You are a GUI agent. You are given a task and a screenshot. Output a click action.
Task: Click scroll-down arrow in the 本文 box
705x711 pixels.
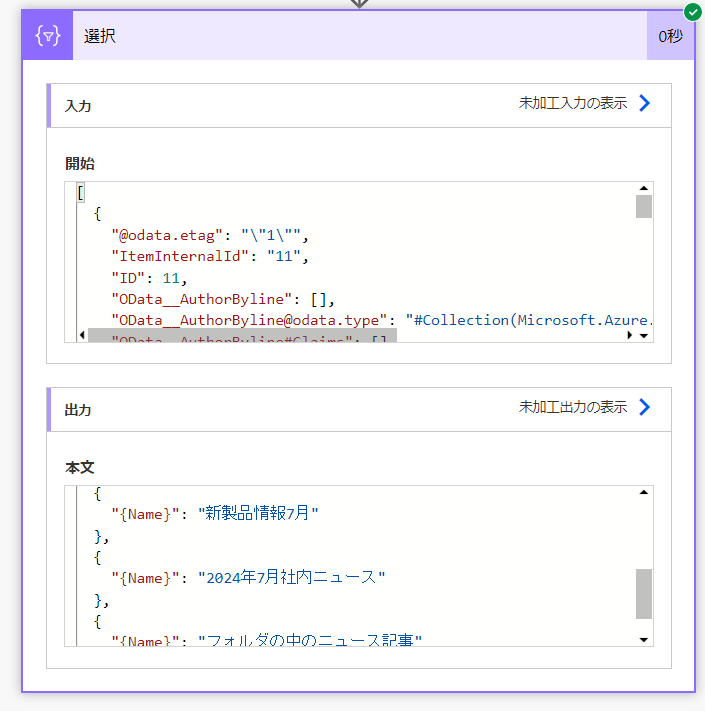[643, 640]
